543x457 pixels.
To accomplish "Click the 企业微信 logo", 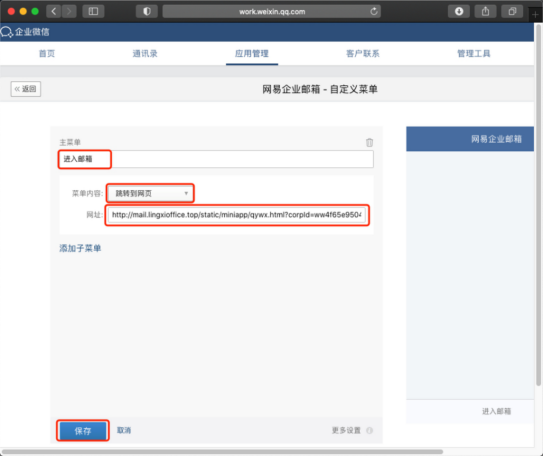I will [x=25, y=32].
